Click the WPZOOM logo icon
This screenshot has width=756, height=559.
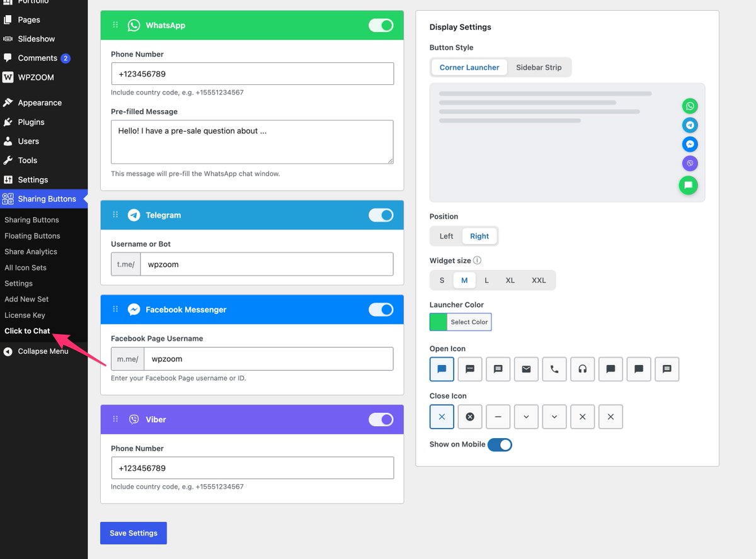(8, 77)
